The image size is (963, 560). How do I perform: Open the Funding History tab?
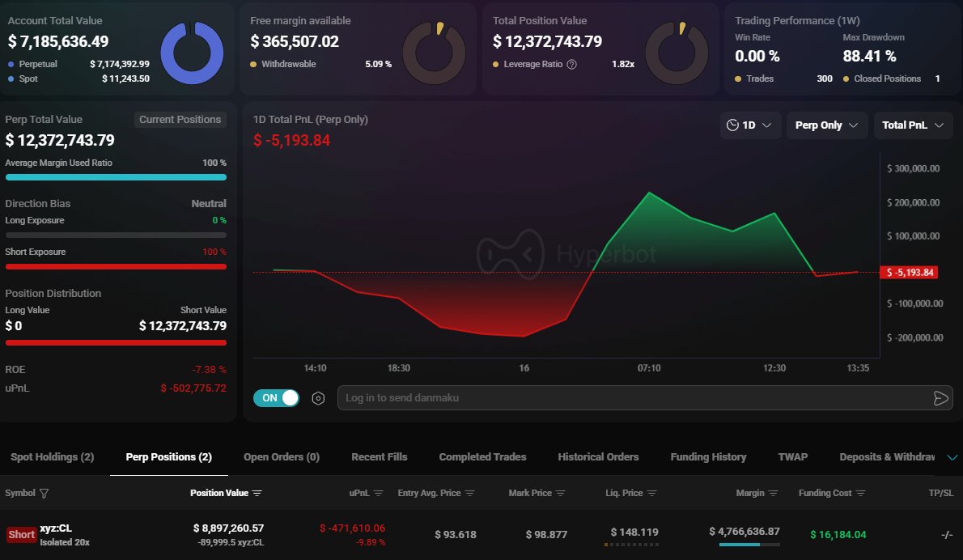[x=708, y=456]
